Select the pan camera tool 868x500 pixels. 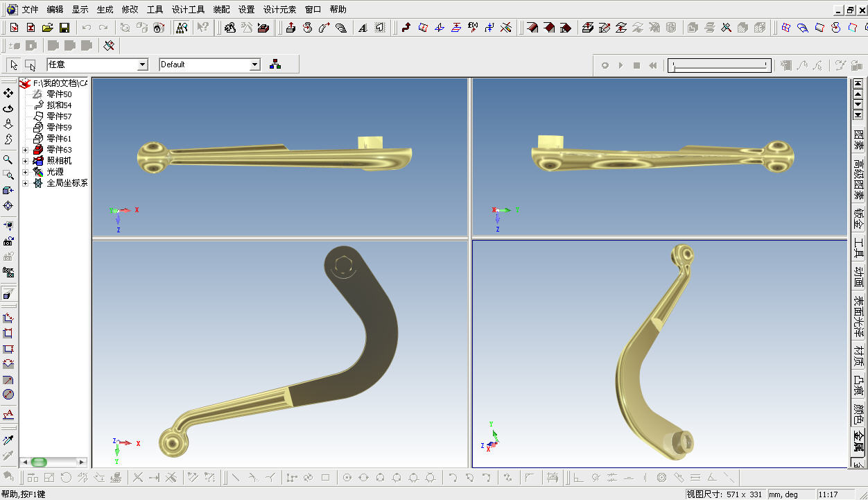(x=8, y=93)
